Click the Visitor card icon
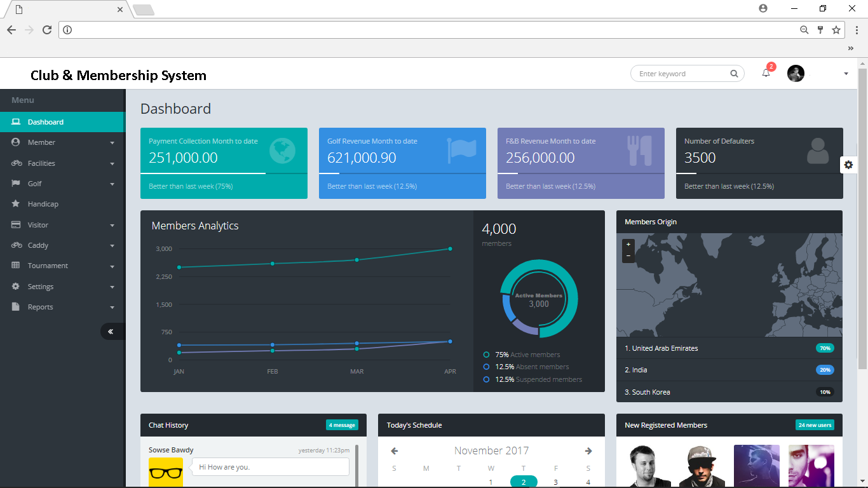Screen dimensions: 868x488 (x=16, y=225)
